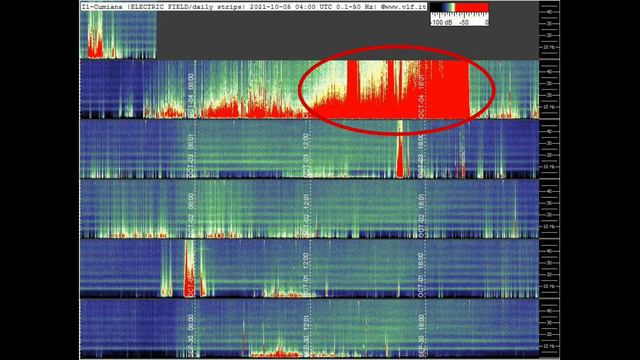
Task: Click the SEP-30 18:00 time marker
Action: [421, 336]
